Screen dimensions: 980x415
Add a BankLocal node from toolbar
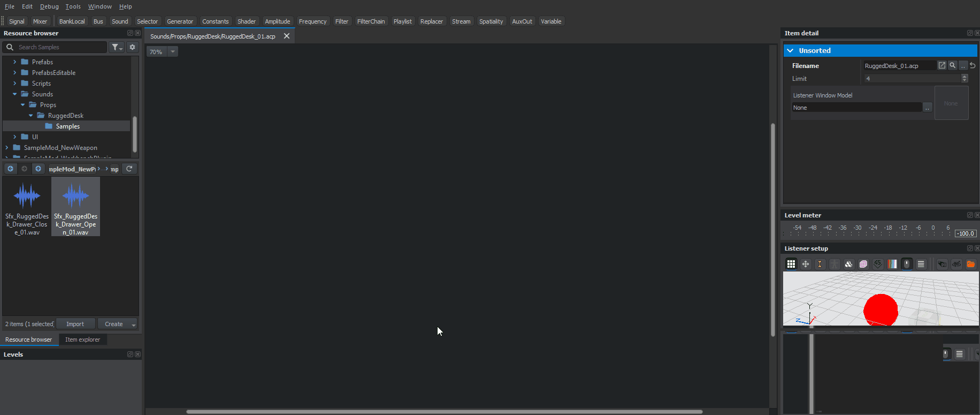(72, 21)
